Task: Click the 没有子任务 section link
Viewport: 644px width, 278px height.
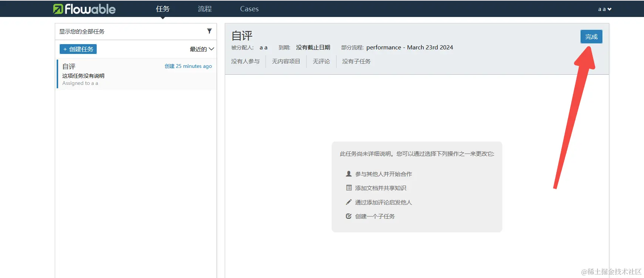Action: pos(357,61)
